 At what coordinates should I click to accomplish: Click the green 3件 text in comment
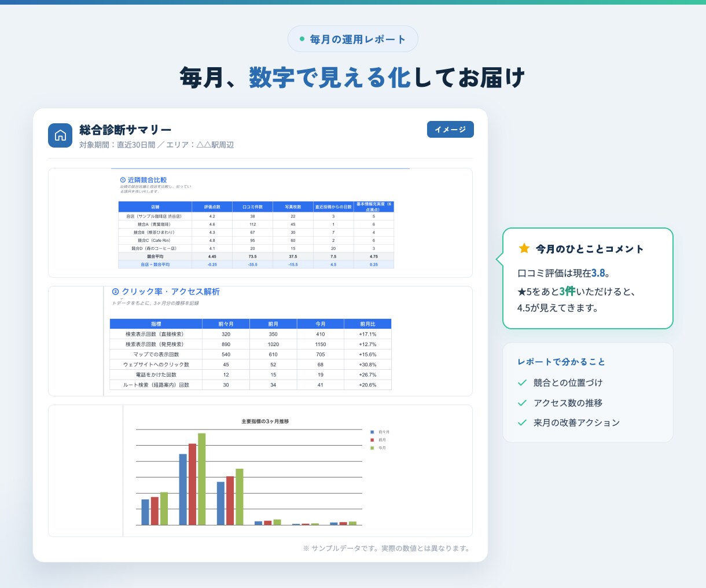pos(567,291)
